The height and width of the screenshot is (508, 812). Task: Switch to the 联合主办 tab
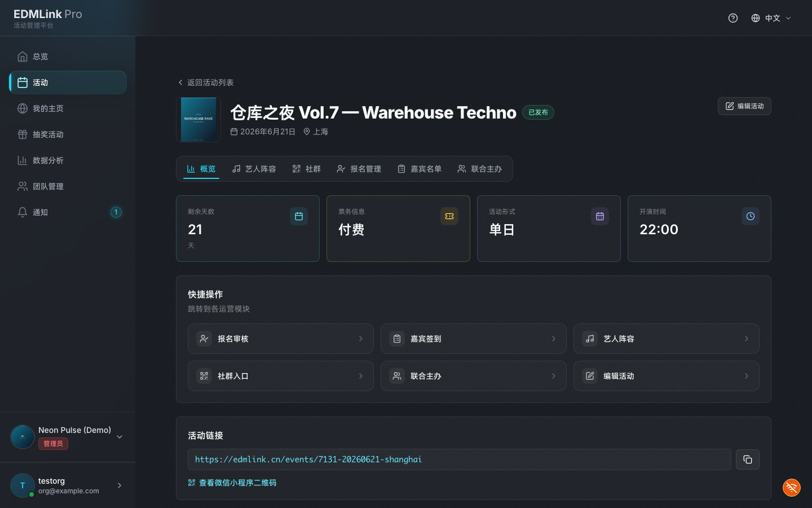(479, 169)
